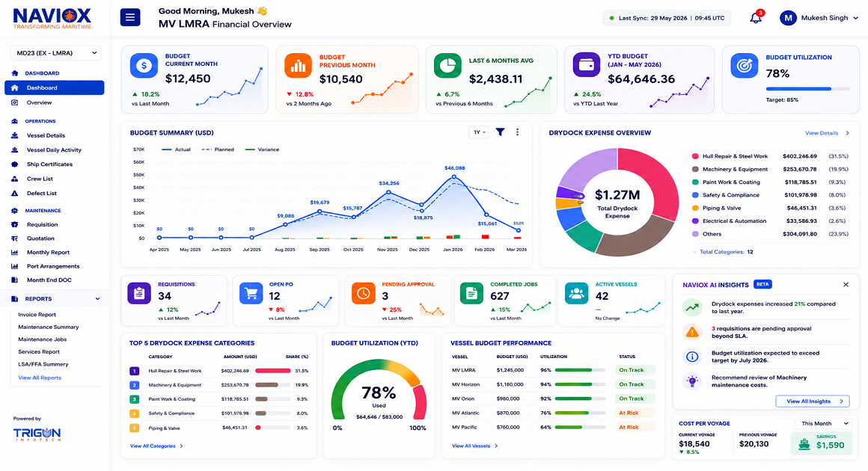Click the info icon beside budget utilization insight

(x=692, y=357)
